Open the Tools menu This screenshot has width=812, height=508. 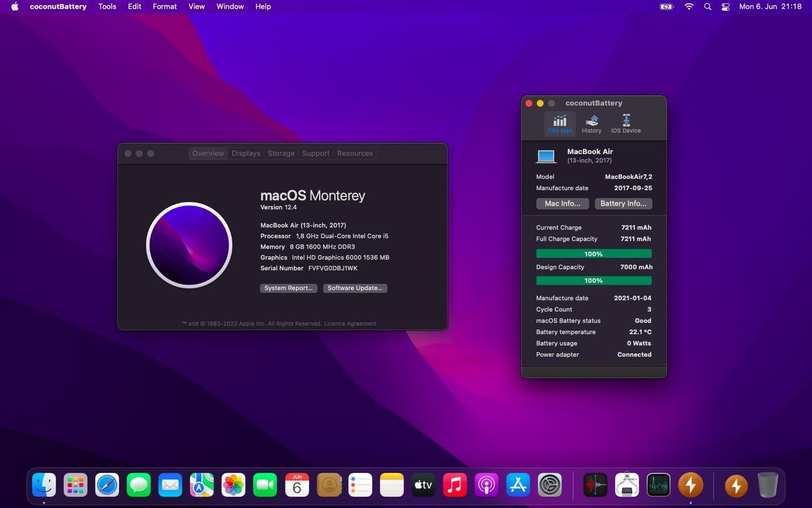coord(107,6)
